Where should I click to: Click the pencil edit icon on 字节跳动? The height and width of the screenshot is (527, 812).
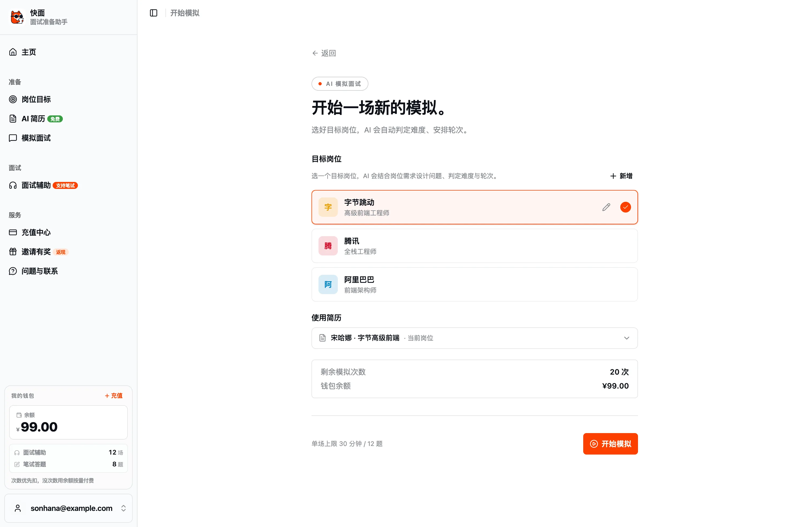click(x=606, y=207)
